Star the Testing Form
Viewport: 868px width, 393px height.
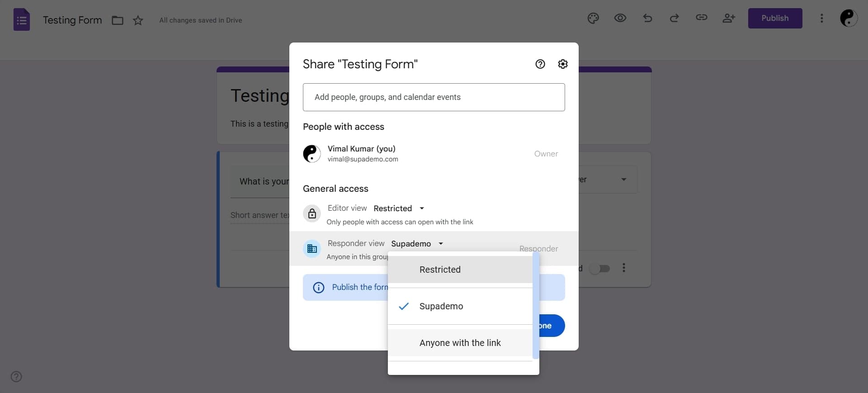[138, 20]
